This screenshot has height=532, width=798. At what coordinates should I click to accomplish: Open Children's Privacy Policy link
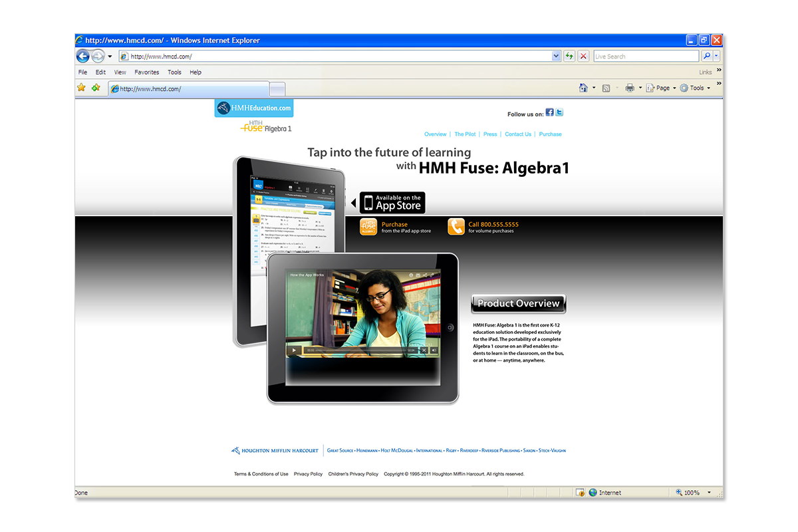coord(353,474)
